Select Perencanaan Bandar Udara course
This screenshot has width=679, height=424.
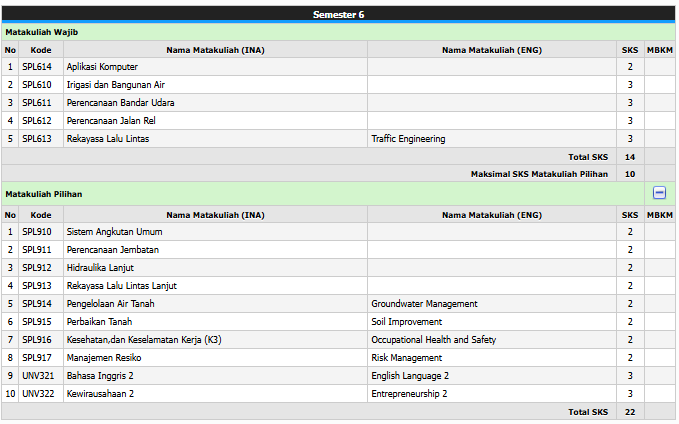click(118, 103)
